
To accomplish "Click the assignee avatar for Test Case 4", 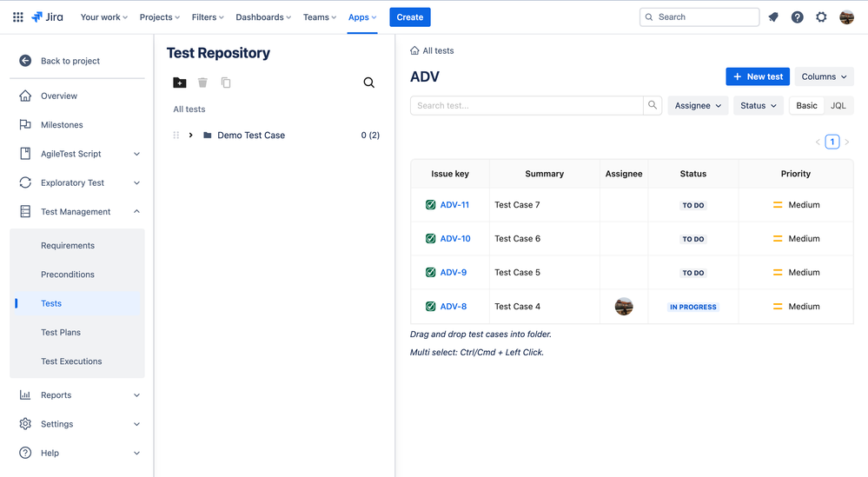I will [x=624, y=306].
